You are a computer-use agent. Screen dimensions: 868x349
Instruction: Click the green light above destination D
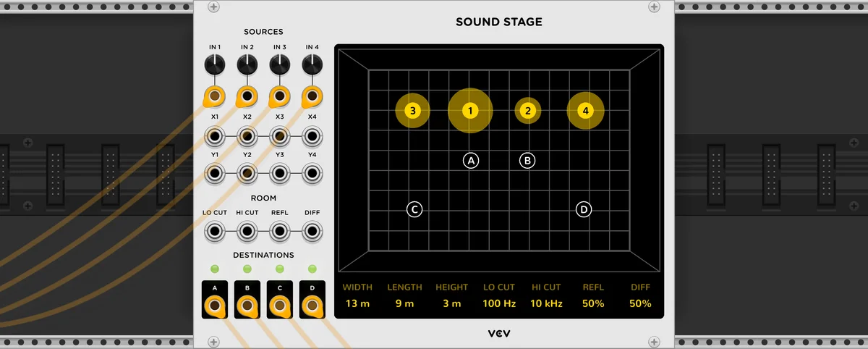[x=312, y=269]
